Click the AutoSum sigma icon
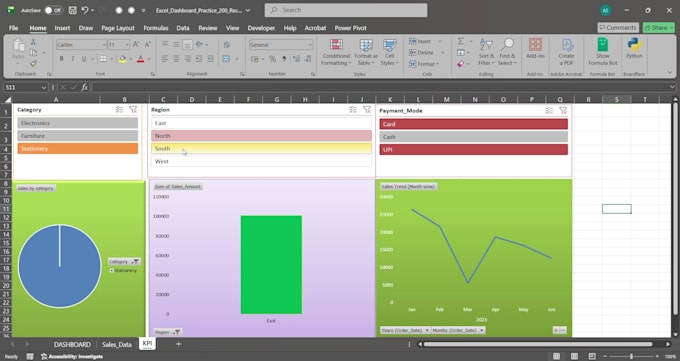The width and height of the screenshot is (680, 361). (x=461, y=41)
